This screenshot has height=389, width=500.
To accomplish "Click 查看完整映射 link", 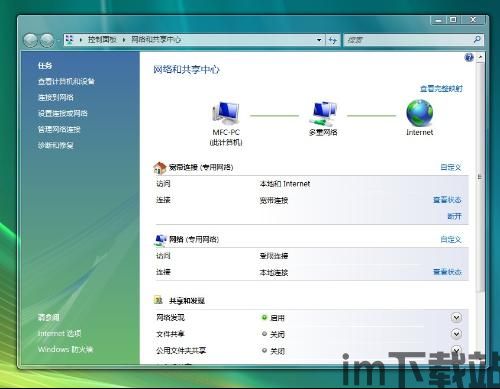I will 441,88.
